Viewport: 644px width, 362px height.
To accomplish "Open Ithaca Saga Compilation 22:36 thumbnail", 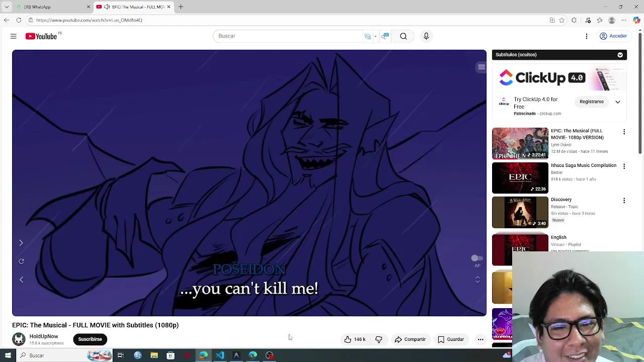I will (520, 178).
